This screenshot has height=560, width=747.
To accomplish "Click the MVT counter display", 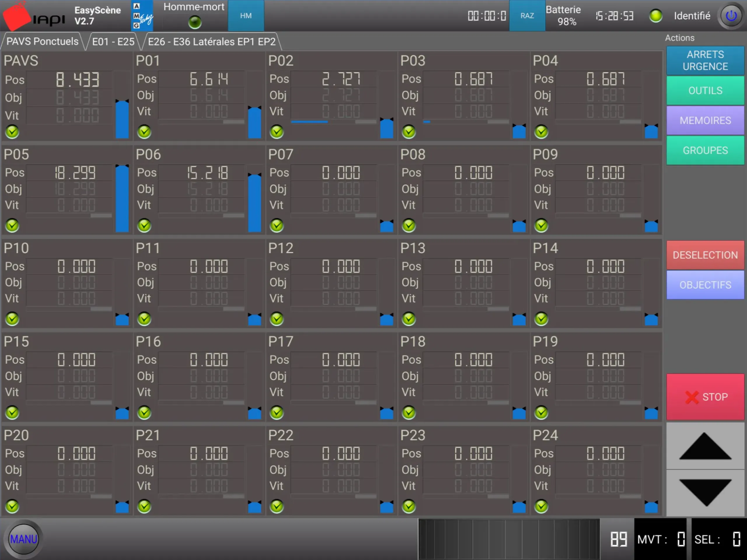I will click(x=660, y=539).
